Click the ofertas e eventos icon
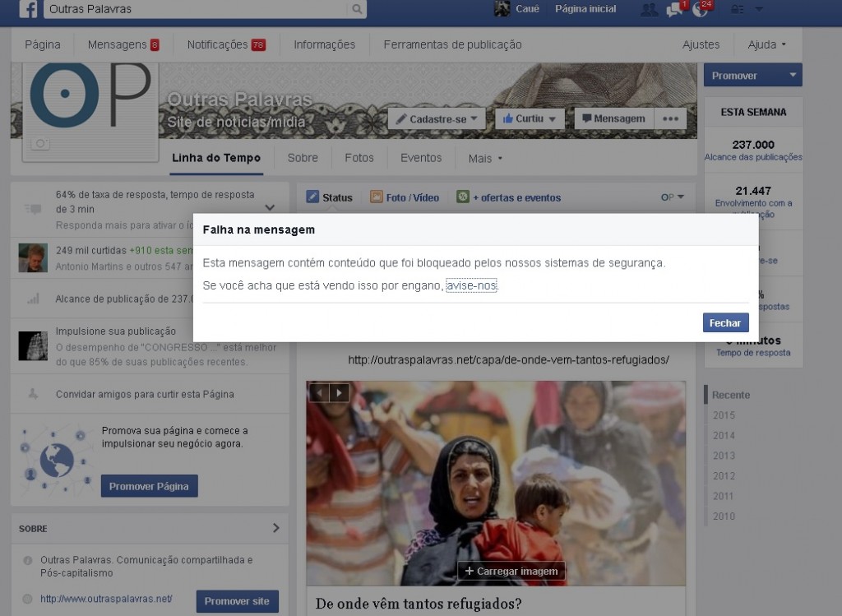This screenshot has height=616, width=842. pyautogui.click(x=462, y=197)
